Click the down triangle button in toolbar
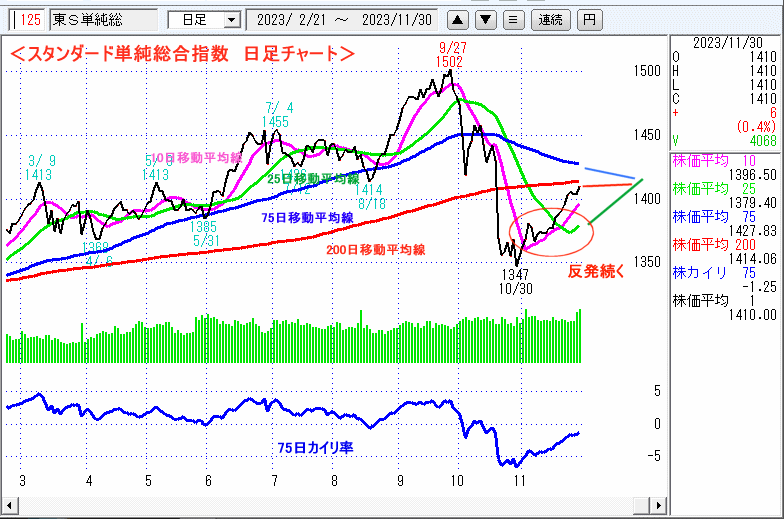The width and height of the screenshot is (784, 519). (x=485, y=19)
